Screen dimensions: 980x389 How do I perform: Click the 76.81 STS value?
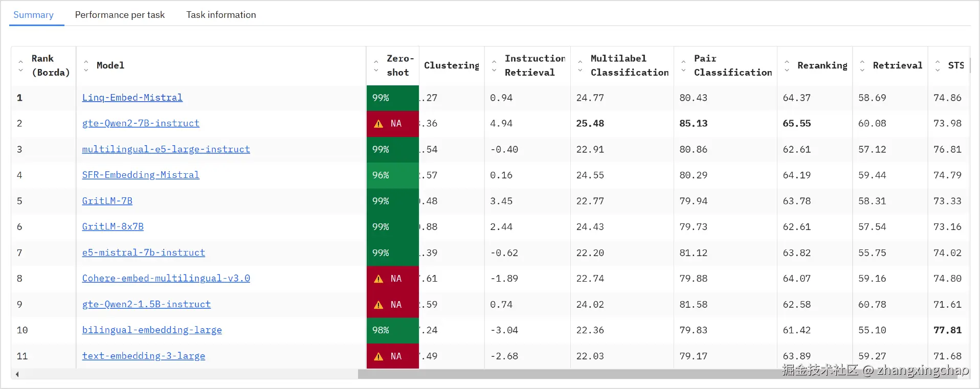click(948, 149)
